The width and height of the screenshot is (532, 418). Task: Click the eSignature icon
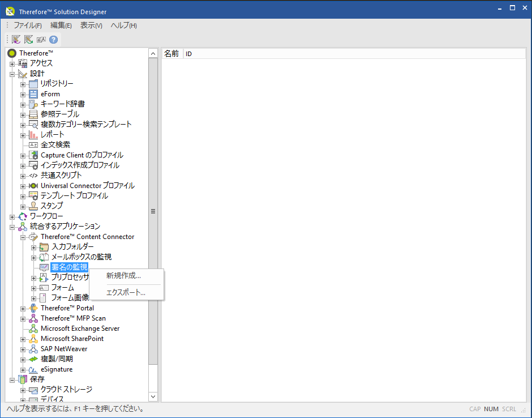[x=33, y=369]
